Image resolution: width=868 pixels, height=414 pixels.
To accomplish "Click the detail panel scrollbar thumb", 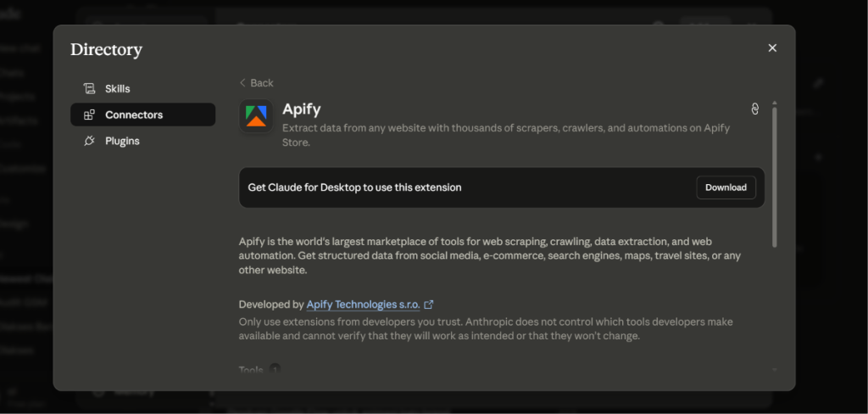I will pos(775,176).
